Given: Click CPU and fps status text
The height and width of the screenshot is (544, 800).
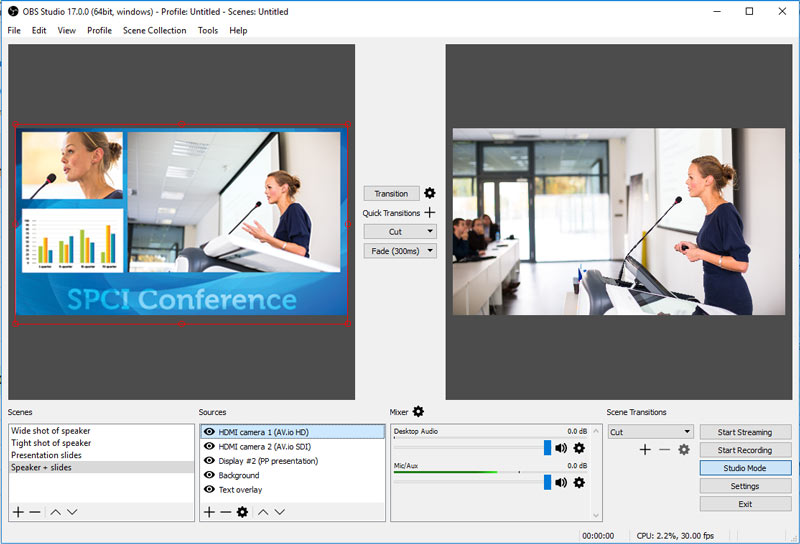Looking at the screenshot, I should point(675,535).
